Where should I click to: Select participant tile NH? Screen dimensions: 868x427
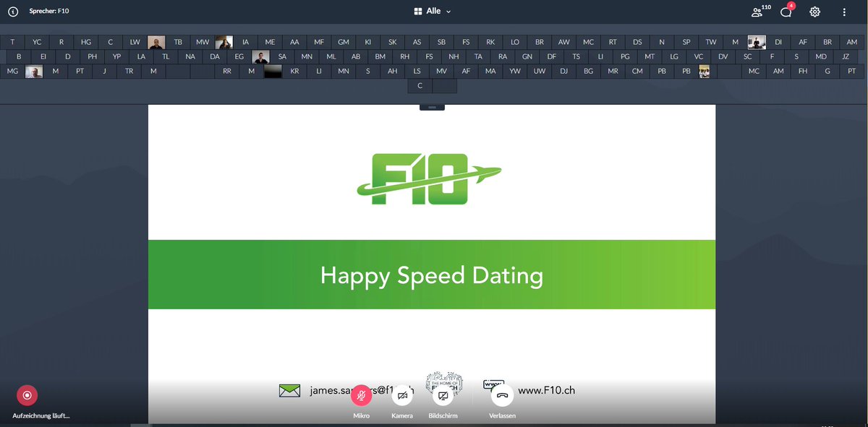[454, 56]
